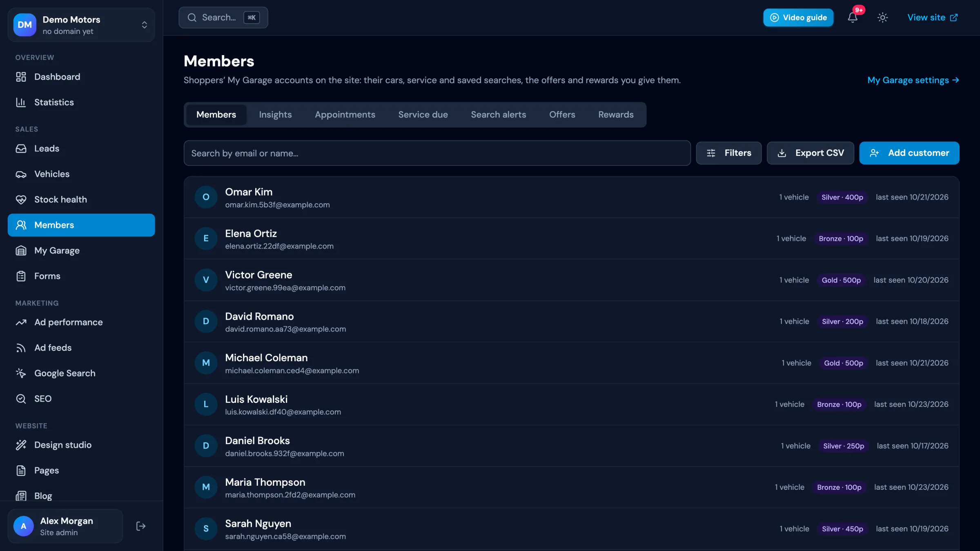Open the notifications bell
The height and width of the screenshot is (551, 980).
pos(853,18)
